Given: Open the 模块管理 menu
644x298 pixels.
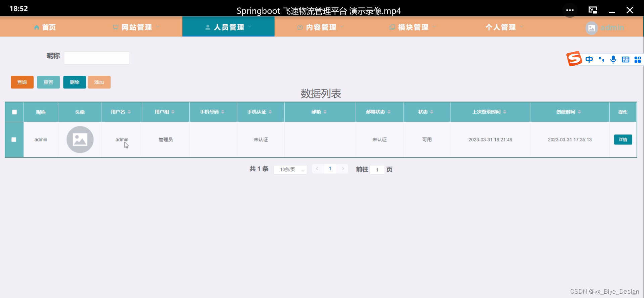Looking at the screenshot, I should (x=413, y=27).
